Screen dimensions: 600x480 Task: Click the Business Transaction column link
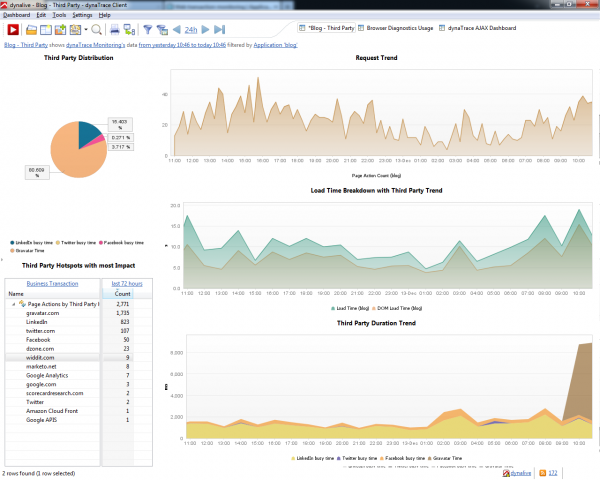52,284
